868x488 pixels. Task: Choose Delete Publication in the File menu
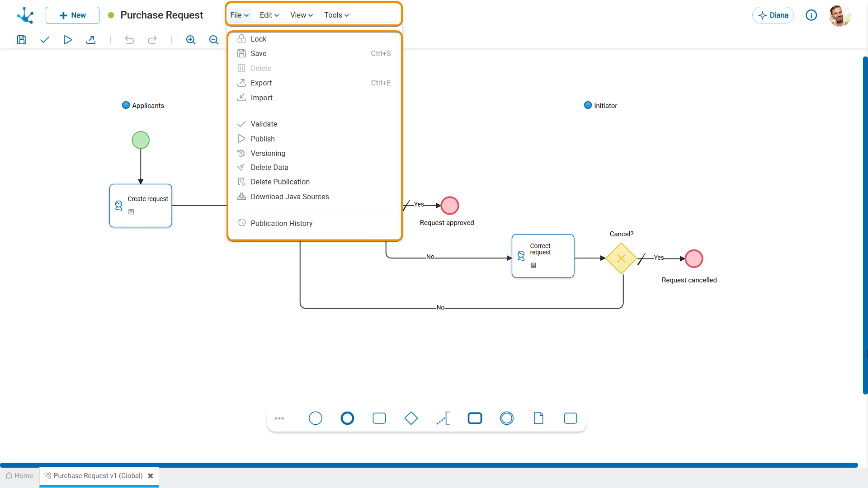pyautogui.click(x=314, y=182)
